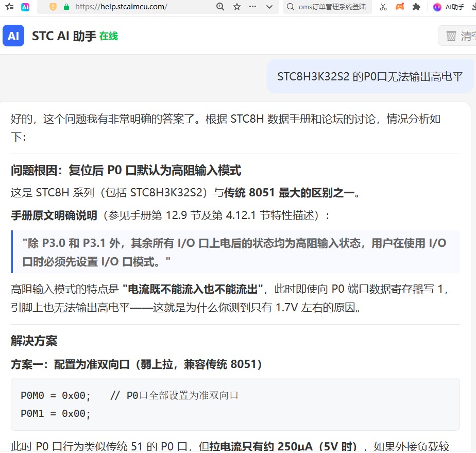The image size is (476, 453).
Task: Click the green 在线 status label
Action: click(x=108, y=36)
